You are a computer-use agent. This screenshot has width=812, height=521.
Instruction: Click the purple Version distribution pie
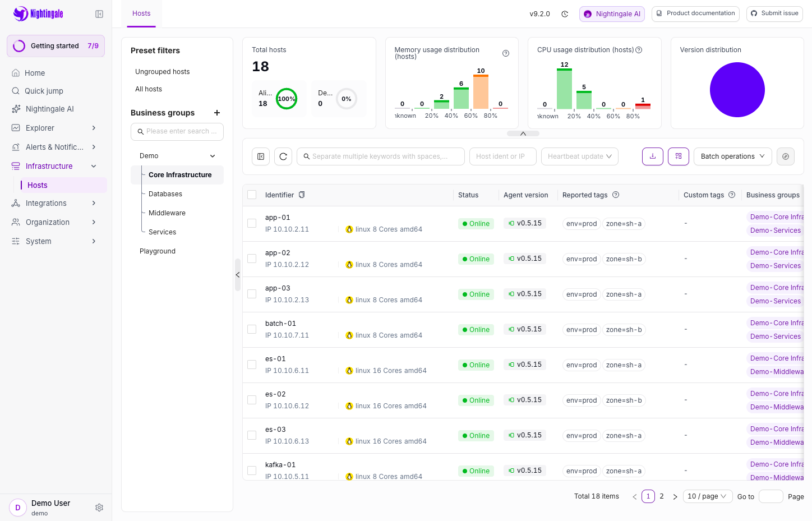click(x=737, y=90)
